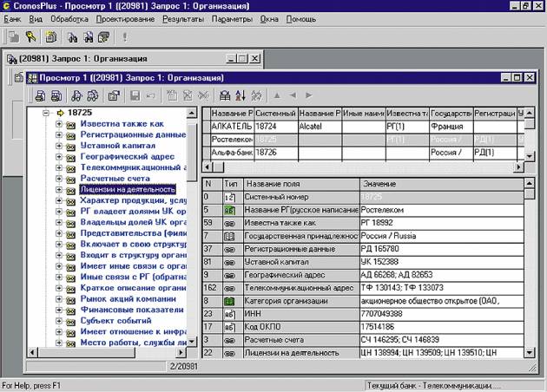This screenshot has width=547, height=392.
Task: Click the Россия / Russia value cell
Action: coord(442,236)
